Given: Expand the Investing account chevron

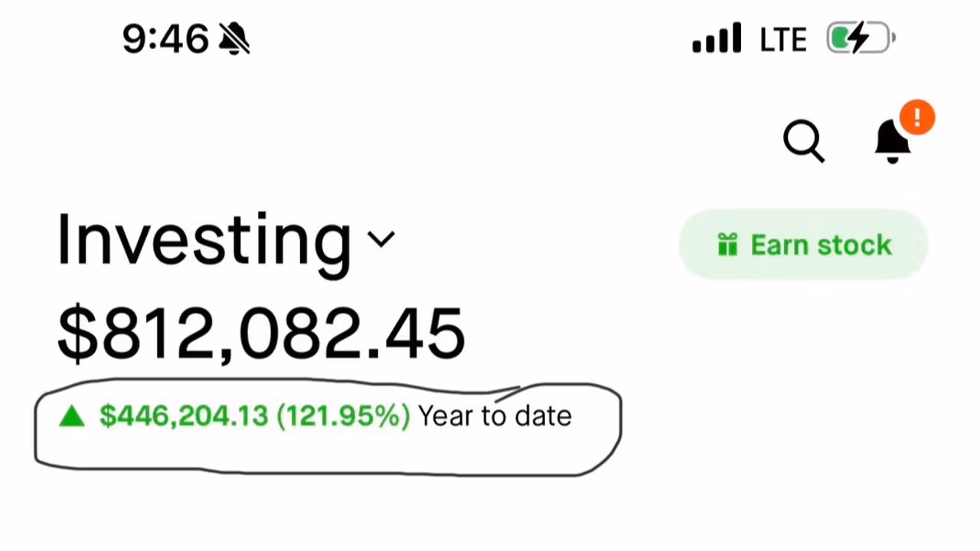Looking at the screenshot, I should click(x=381, y=240).
